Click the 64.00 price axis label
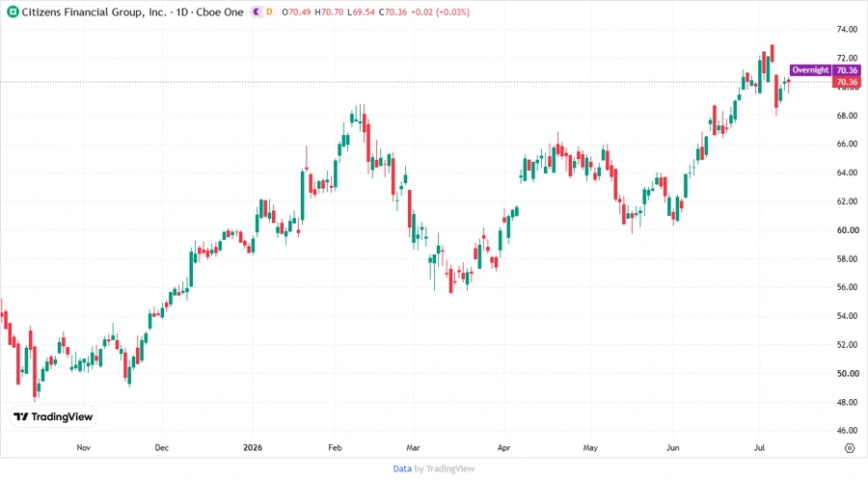The width and height of the screenshot is (868, 480). point(847,173)
